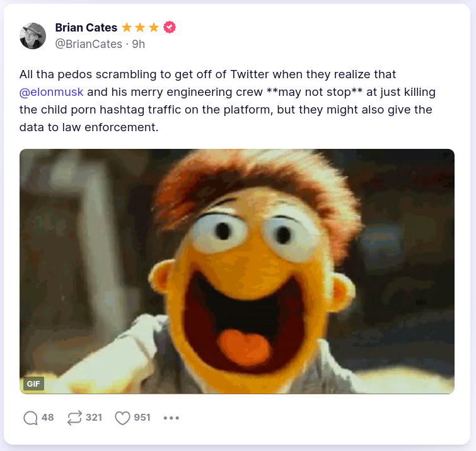This screenshot has width=476, height=451.
Task: Play the orange puppet GIF
Action: pos(237,271)
